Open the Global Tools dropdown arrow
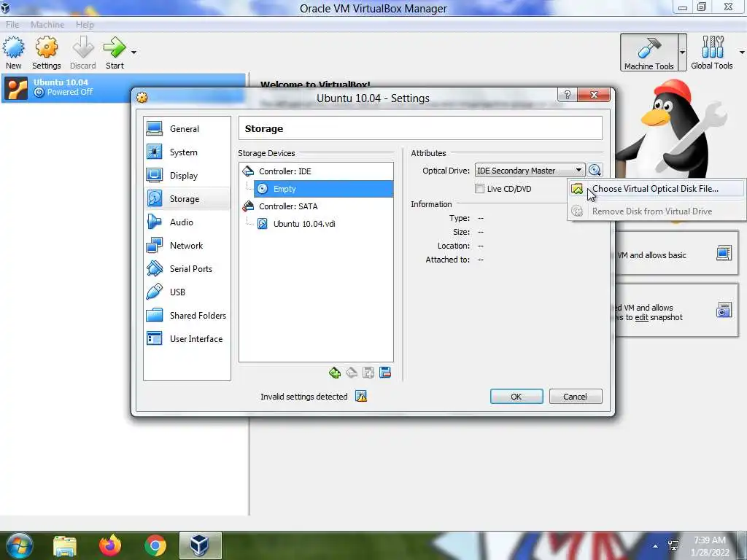The image size is (747, 560). click(742, 52)
